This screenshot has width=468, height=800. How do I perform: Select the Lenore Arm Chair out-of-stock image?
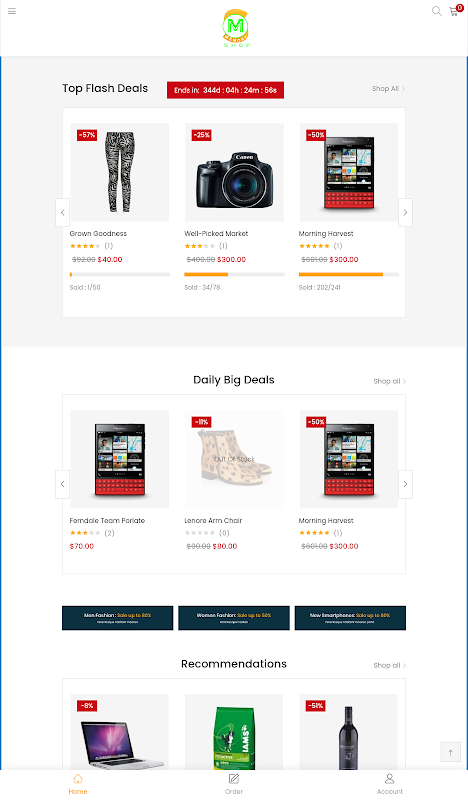234,459
